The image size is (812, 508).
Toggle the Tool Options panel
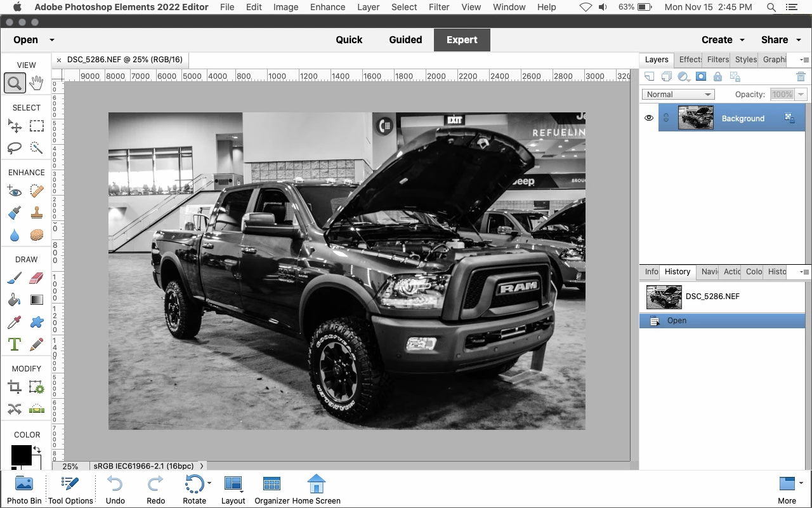coord(70,490)
